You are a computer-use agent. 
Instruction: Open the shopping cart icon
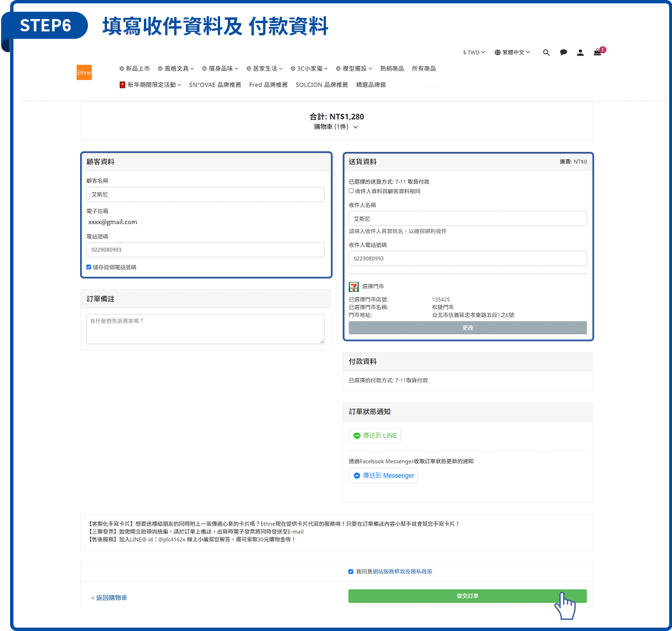pyautogui.click(x=598, y=52)
